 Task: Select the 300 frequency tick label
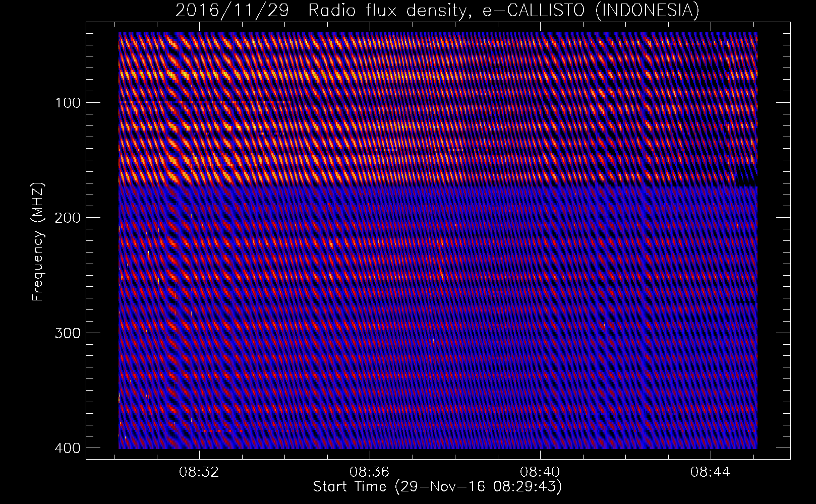(67, 333)
